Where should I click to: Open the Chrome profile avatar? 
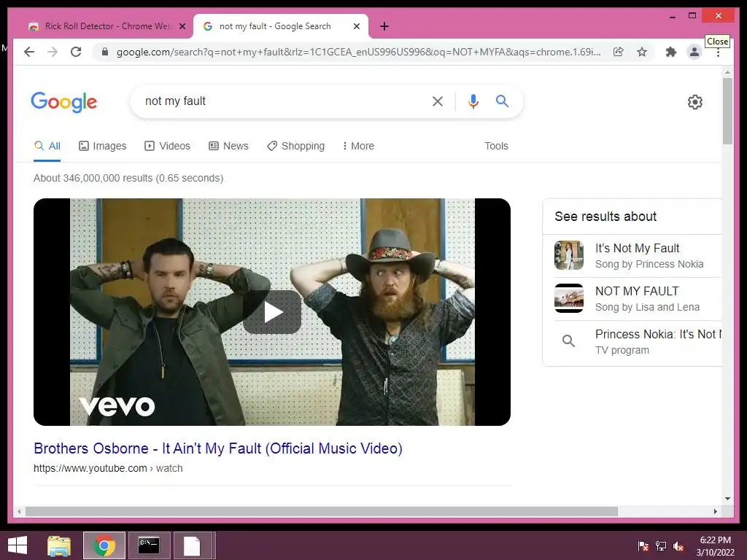694,52
